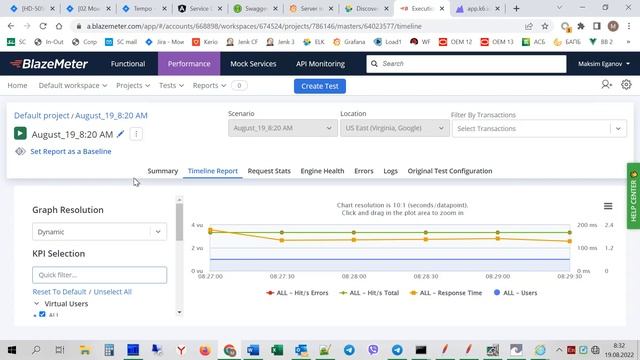Open Viber from the taskbar
The image size is (640, 360).
click(373, 350)
